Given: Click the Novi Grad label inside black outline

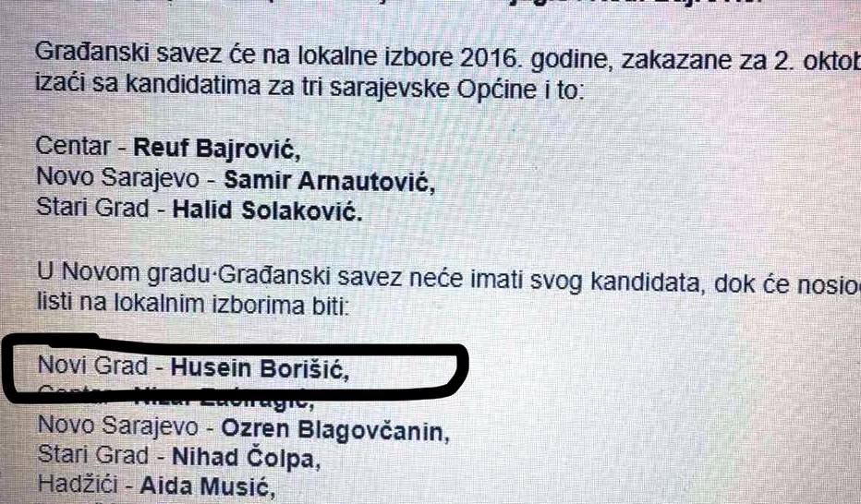Looking at the screenshot, I should point(92,366).
